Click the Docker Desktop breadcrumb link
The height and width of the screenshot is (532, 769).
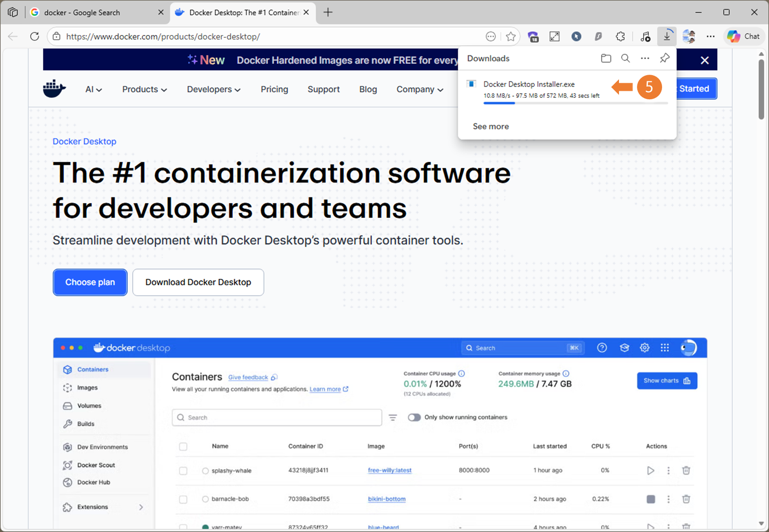coord(84,141)
